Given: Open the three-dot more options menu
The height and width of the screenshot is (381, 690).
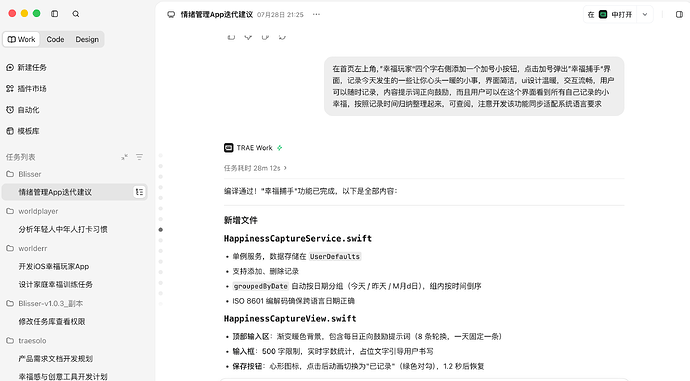Looking at the screenshot, I should pyautogui.click(x=316, y=15).
